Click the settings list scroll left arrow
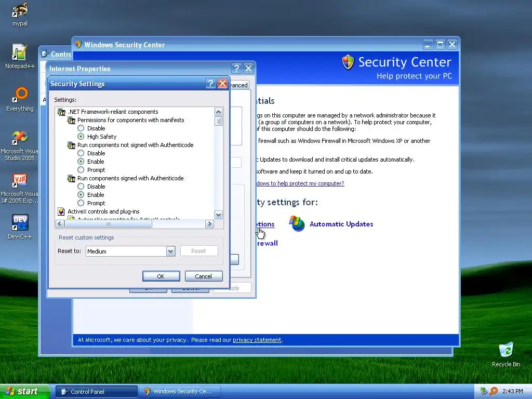532x399 pixels. coord(60,223)
